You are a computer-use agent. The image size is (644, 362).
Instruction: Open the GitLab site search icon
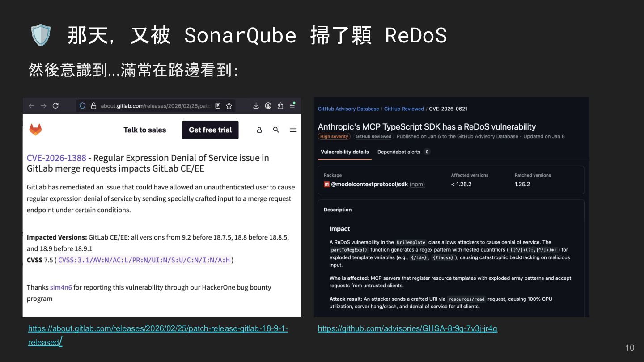[276, 130]
